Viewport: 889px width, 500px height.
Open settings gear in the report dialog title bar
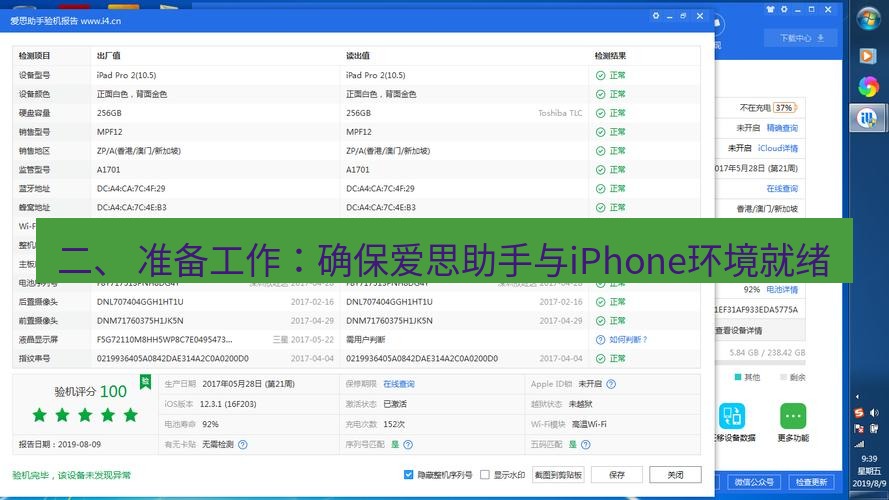click(656, 16)
